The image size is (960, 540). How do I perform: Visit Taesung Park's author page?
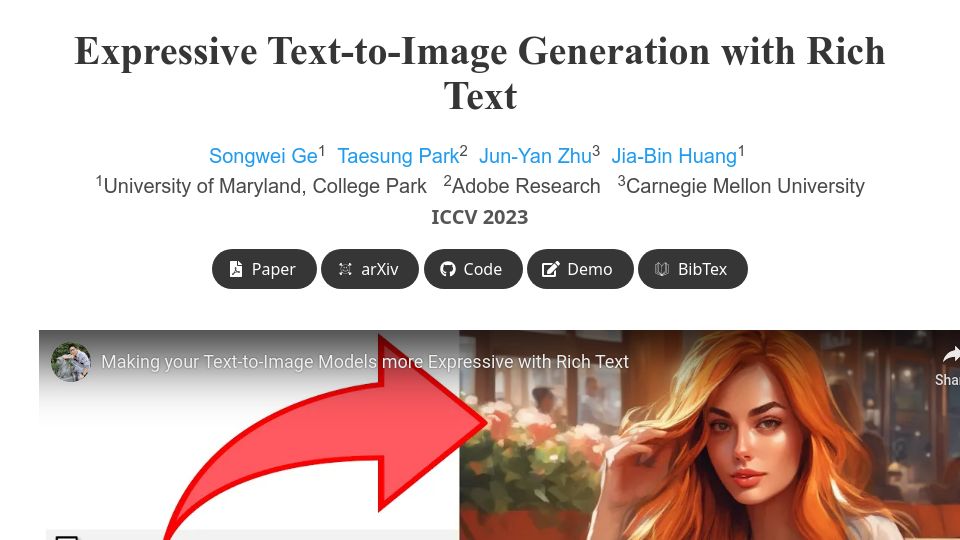pyautogui.click(x=398, y=156)
